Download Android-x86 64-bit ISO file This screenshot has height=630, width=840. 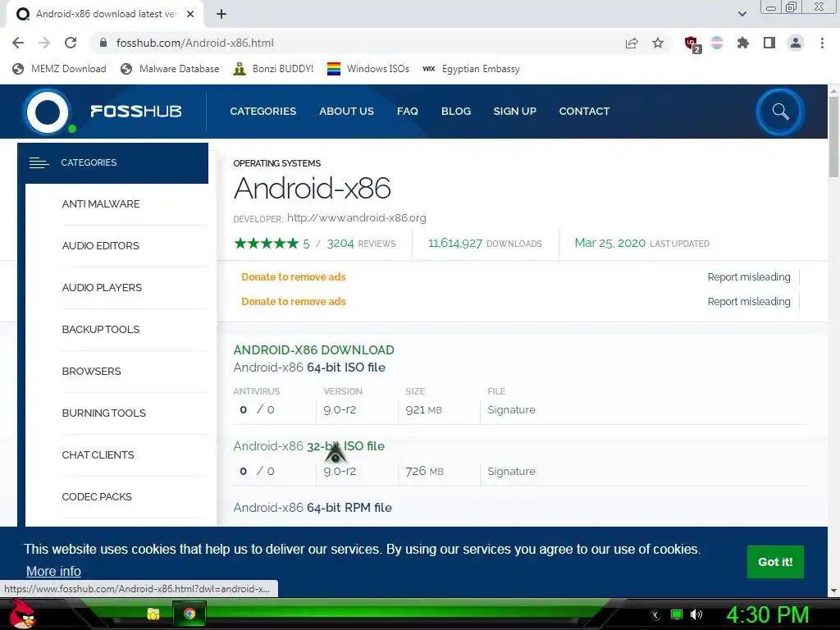point(309,367)
